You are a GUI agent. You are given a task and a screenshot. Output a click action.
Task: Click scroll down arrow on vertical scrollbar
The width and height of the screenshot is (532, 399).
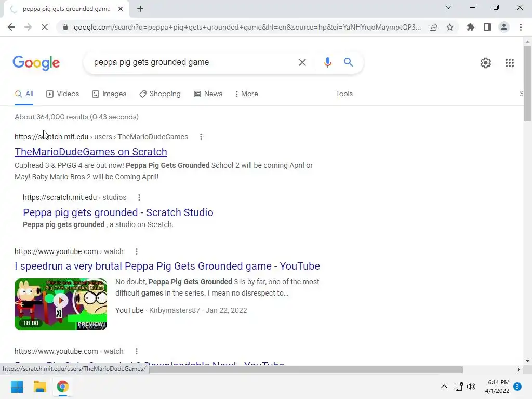click(x=527, y=361)
